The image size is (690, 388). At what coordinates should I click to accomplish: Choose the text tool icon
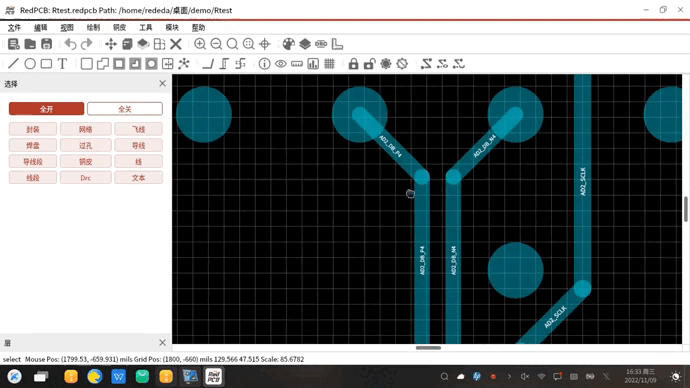[x=62, y=64]
